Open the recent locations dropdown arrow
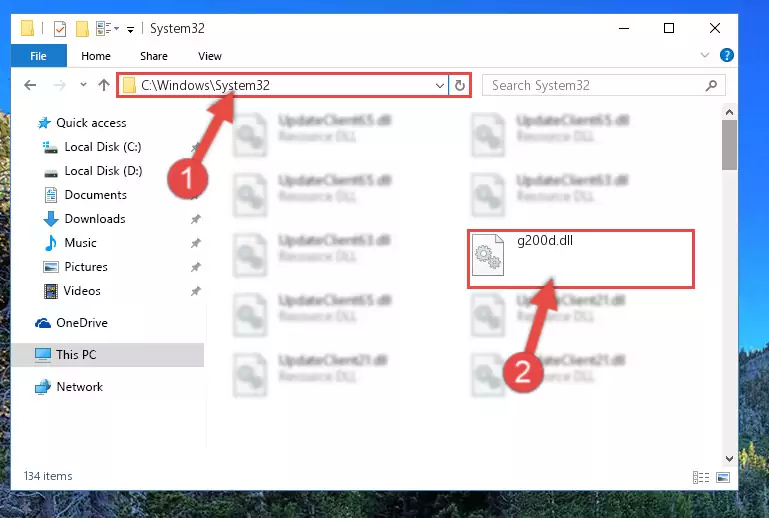The image size is (769, 518). click(x=83, y=85)
